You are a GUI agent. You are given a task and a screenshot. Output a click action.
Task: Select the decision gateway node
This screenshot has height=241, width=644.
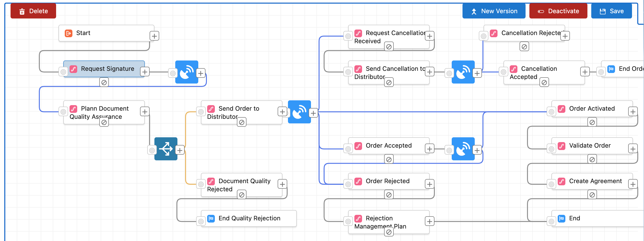pyautogui.click(x=166, y=149)
